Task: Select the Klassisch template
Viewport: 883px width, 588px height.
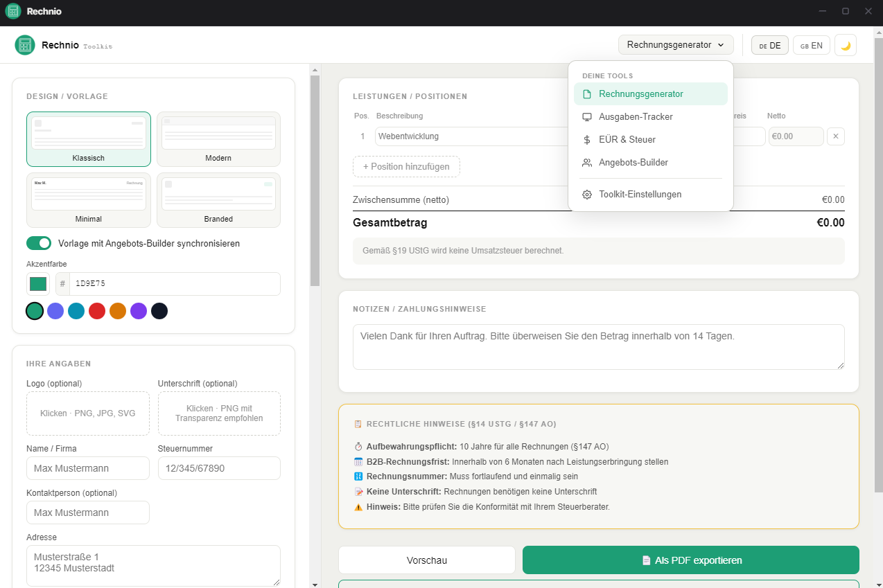Action: (89, 139)
